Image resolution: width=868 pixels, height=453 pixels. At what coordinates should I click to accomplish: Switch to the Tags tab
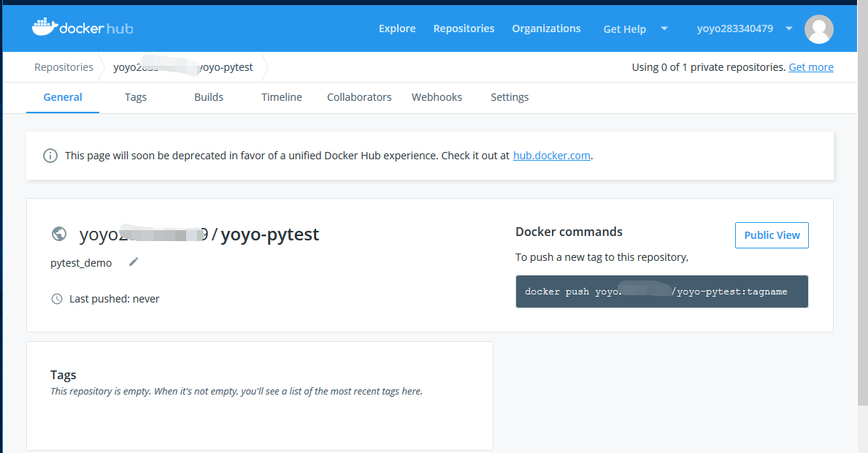click(x=136, y=97)
